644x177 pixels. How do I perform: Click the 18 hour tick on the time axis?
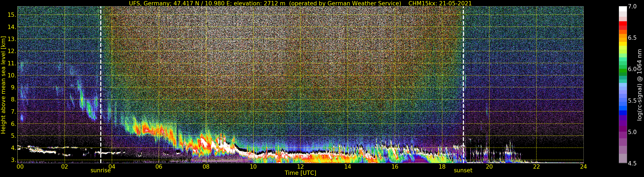pyautogui.click(x=442, y=166)
